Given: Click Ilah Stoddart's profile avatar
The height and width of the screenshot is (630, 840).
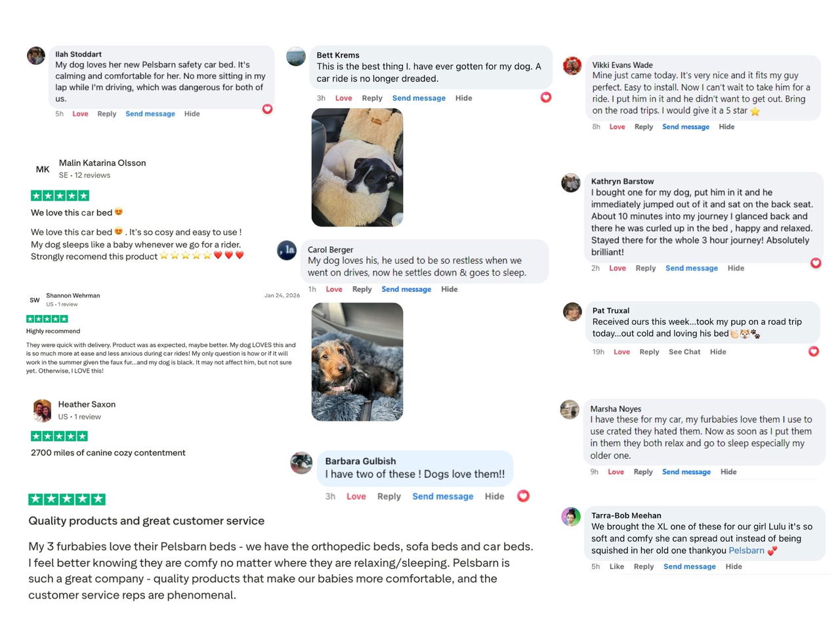Looking at the screenshot, I should click(x=36, y=56).
